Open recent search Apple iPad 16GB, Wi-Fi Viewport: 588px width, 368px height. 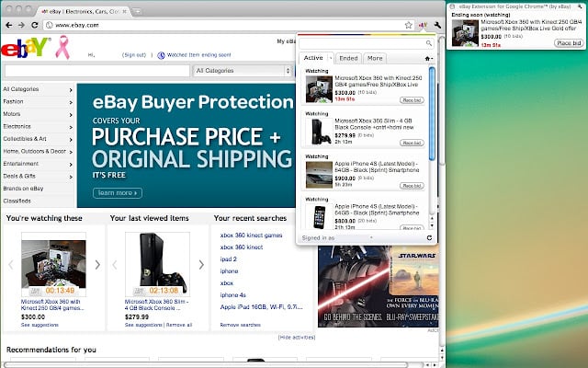pos(261,307)
